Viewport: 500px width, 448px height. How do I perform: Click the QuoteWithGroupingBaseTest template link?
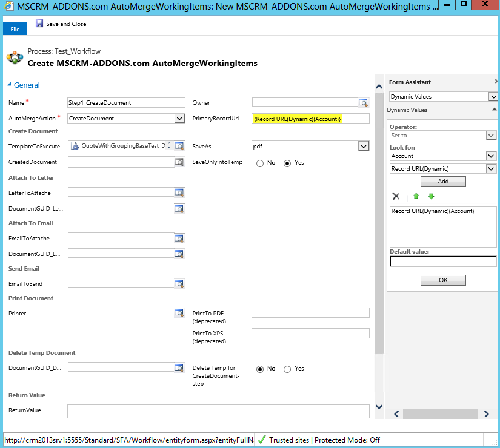[124, 146]
